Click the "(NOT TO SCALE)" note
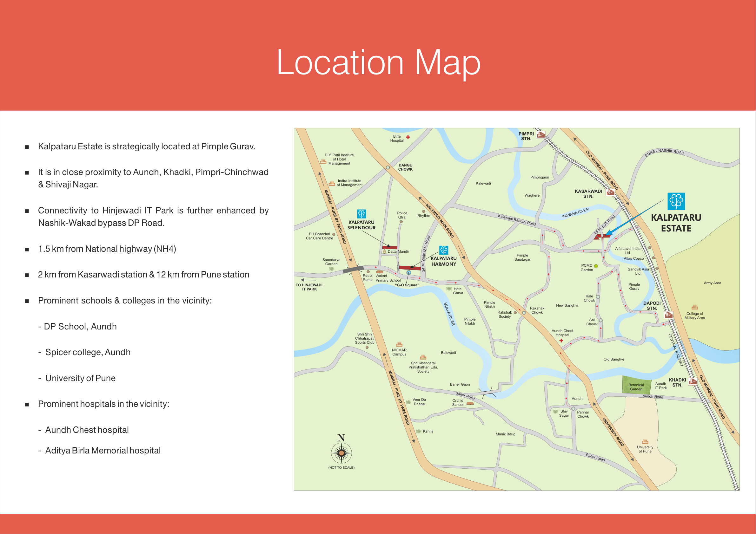Screen dimensions: 756x534 click(x=342, y=467)
